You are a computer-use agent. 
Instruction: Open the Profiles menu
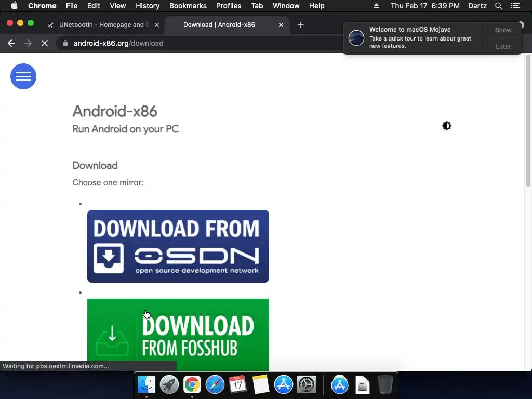(229, 6)
